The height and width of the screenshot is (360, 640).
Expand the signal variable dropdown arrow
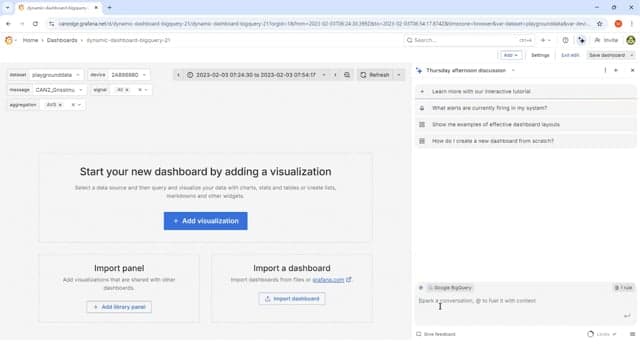pos(146,90)
